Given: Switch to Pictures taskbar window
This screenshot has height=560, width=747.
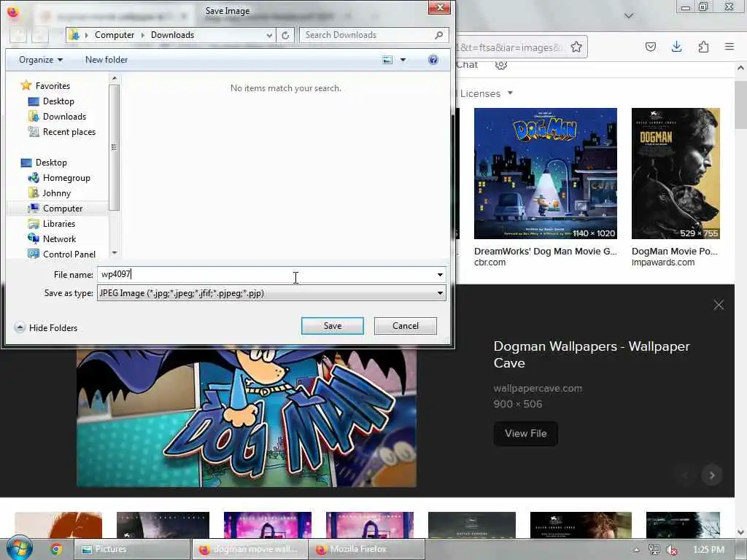Looking at the screenshot, I should tap(132, 549).
